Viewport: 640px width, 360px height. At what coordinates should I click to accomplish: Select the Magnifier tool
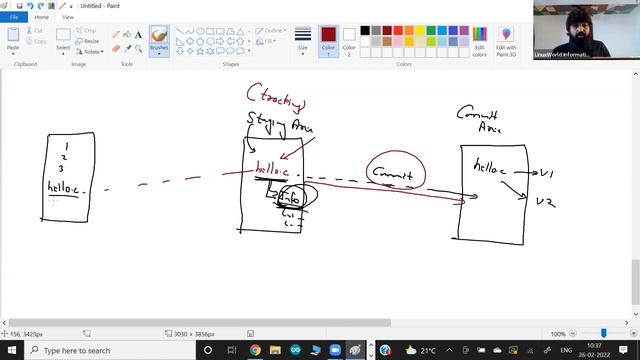pyautogui.click(x=139, y=49)
